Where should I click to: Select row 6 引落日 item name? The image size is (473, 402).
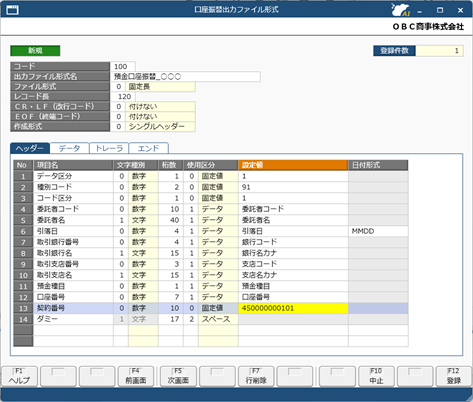tap(73, 231)
